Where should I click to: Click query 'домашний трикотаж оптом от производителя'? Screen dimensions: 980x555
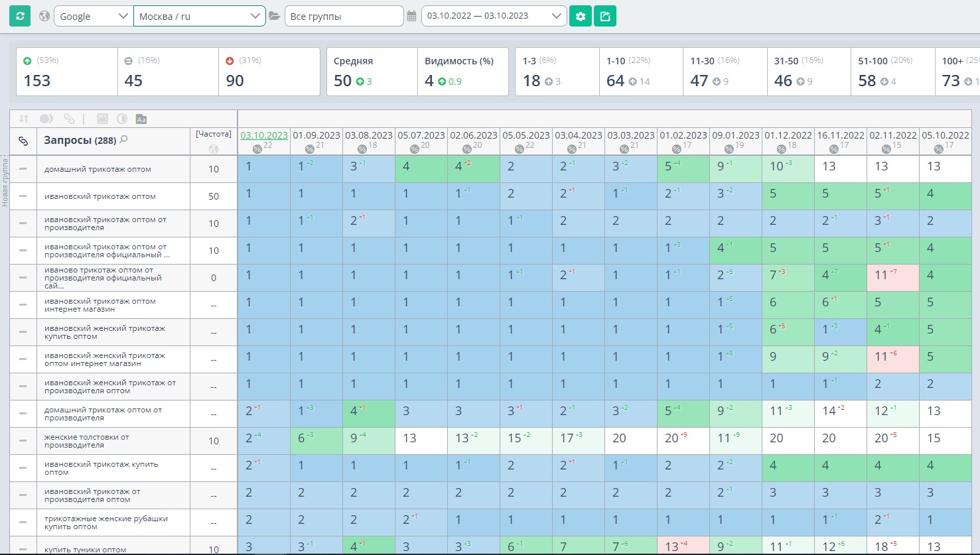coord(103,414)
